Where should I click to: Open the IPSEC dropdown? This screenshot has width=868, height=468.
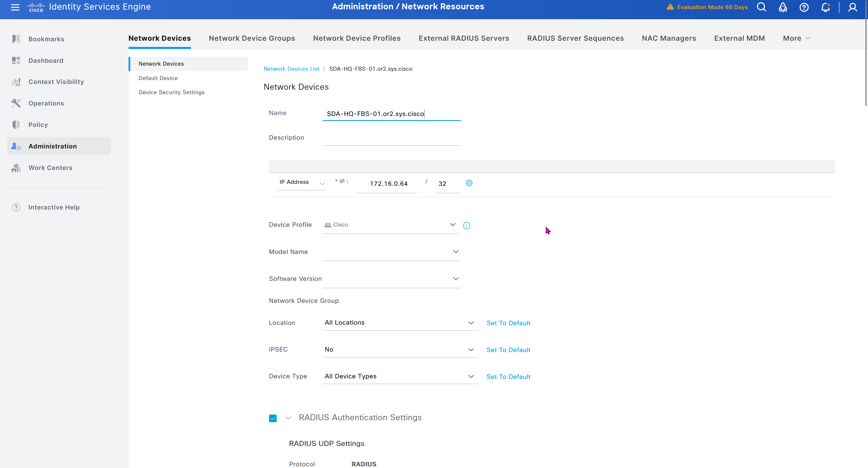pos(400,350)
